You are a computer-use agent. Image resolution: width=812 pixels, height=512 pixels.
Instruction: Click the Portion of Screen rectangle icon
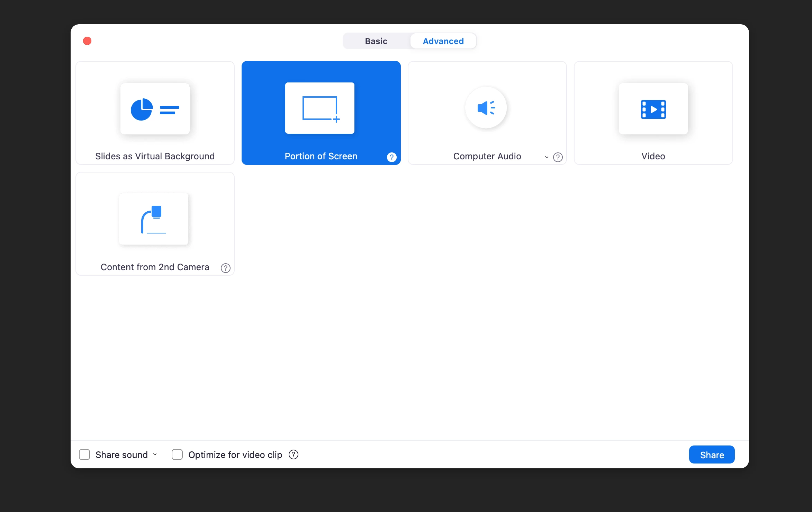point(319,108)
